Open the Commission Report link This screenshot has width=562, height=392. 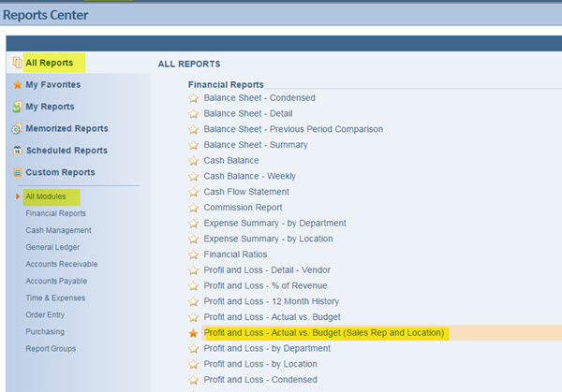tap(243, 208)
